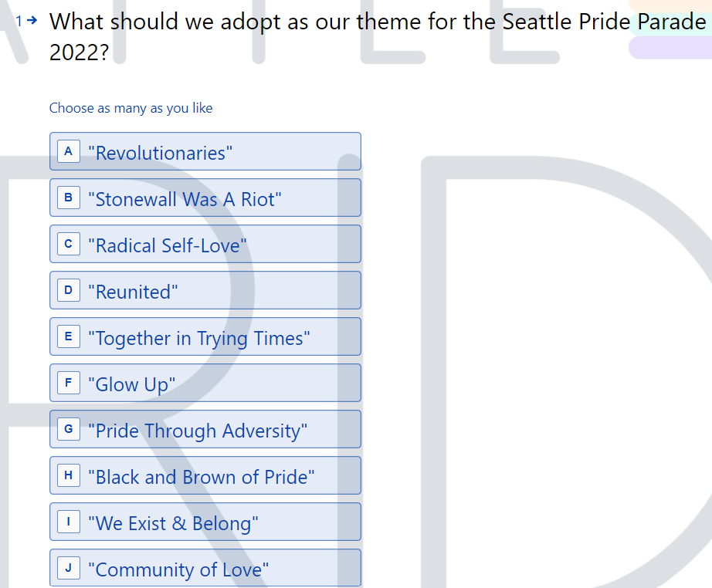Select the "Reunited" answer
The image size is (712, 588).
point(205,290)
